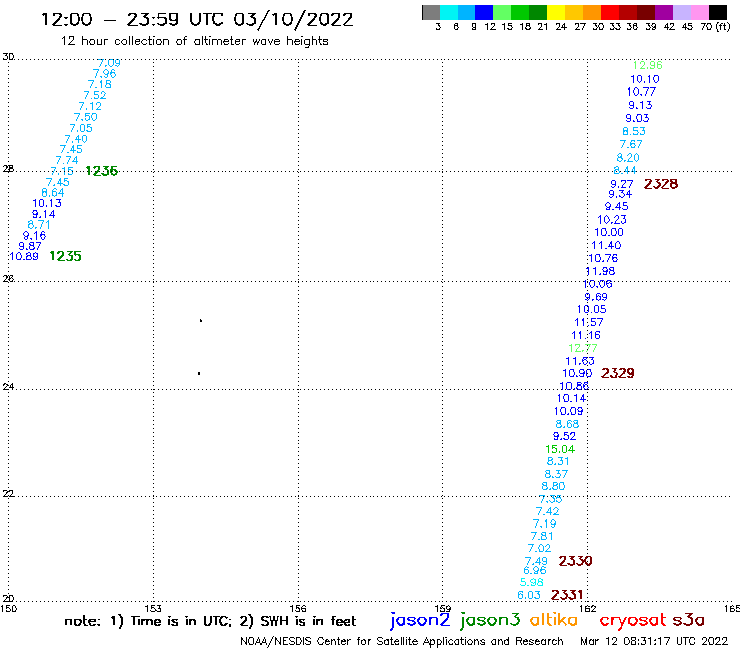Click the Mar 12 08:31:17 UTC timestamp

[654, 641]
